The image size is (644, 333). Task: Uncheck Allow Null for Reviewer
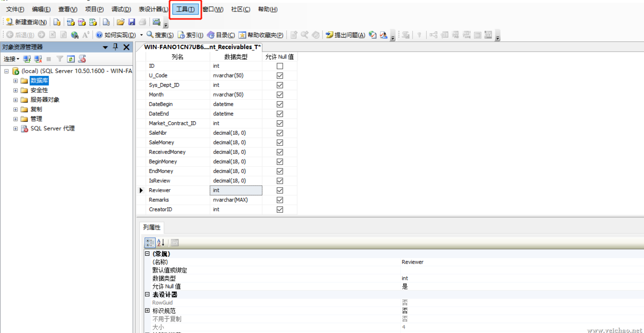click(280, 190)
